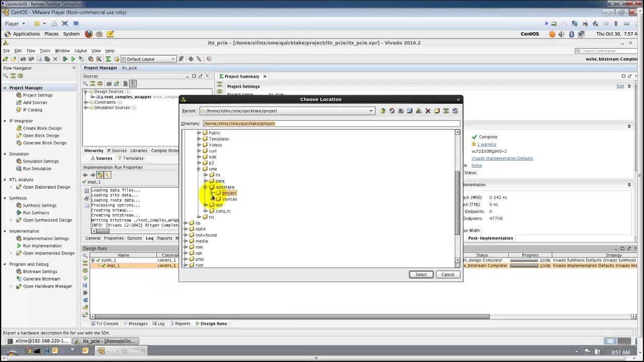This screenshot has height=362, width=644.
Task: Click the Cancel button in Choose Location
Action: [448, 275]
